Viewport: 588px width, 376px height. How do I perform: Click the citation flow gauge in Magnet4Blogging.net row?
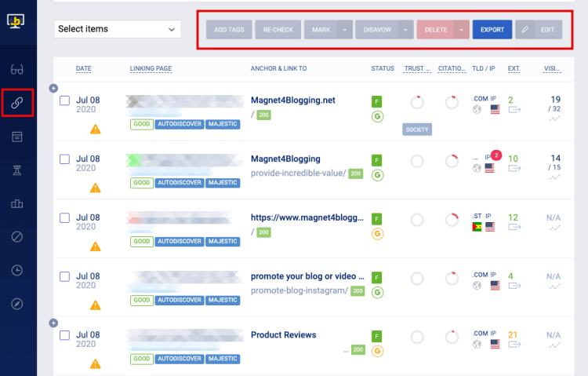tap(452, 102)
